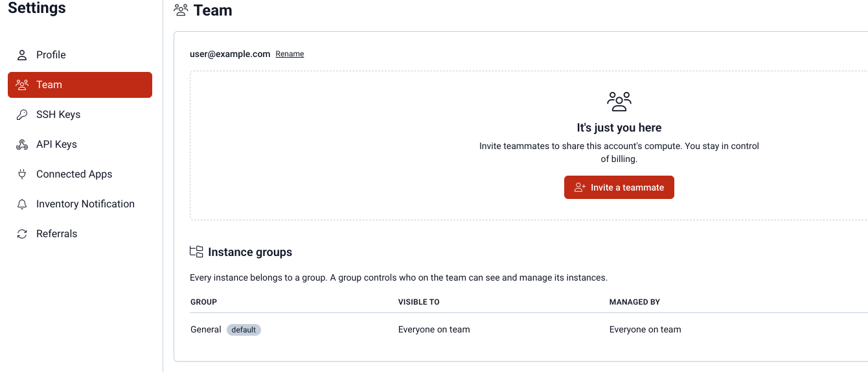
Task: Switch to the Referrals page
Action: pos(80,234)
